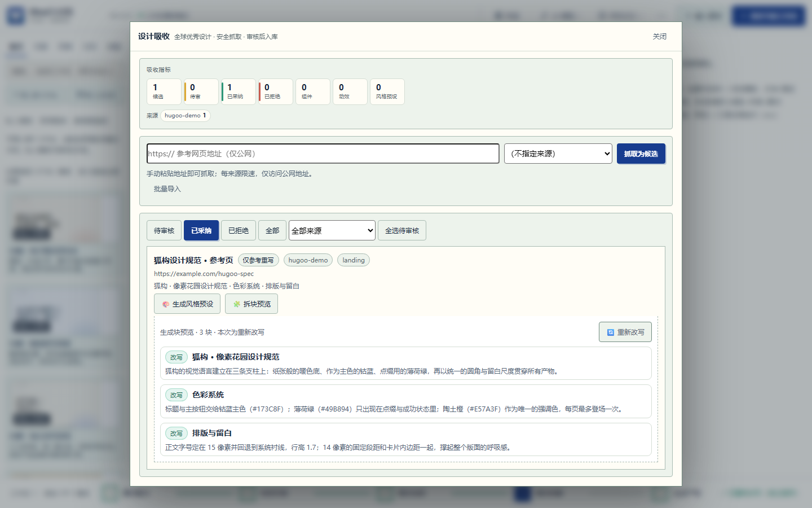Open the (不指定来源) source dropdown
Screen dimensions: 812x508
click(x=558, y=154)
